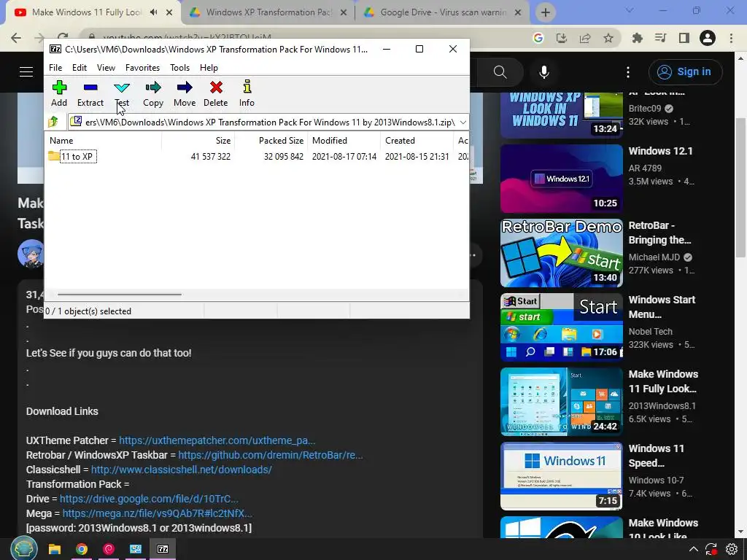Switch to Windows XP Transformation Pack tab

click(x=268, y=12)
